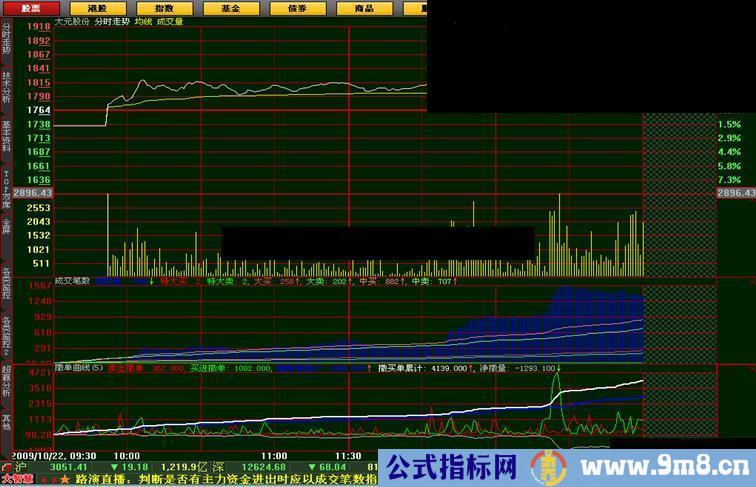Select the 股票 (stocks) tab

(26, 8)
